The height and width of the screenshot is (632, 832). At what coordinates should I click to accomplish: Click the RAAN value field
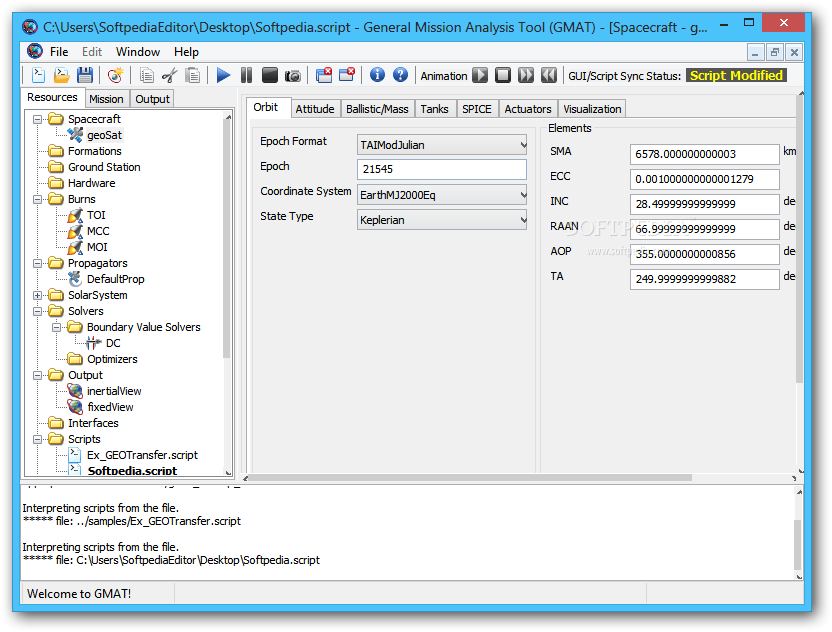[705, 229]
